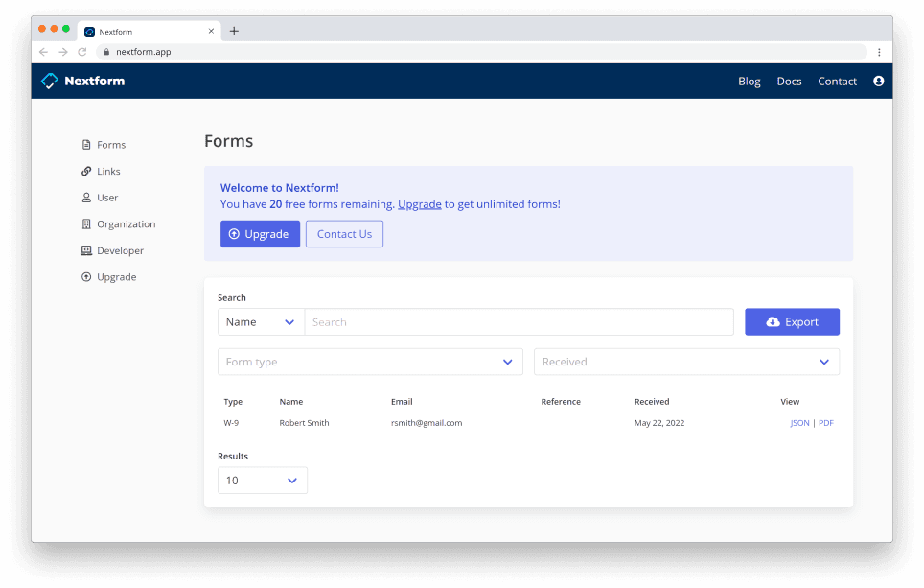The width and height of the screenshot is (924, 588).
Task: Click the Upgrade arrow icon in sidebar
Action: pos(86,277)
